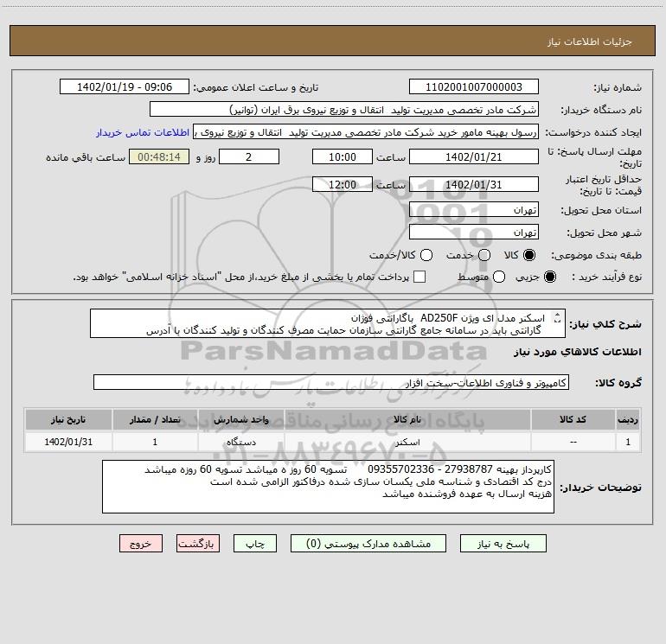This screenshot has width=666, height=644.
Task: Select the کالا radio button
Action: point(529,255)
